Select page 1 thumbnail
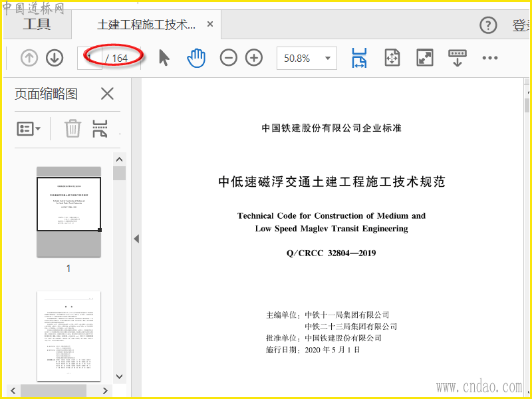The image size is (532, 399). point(69,211)
